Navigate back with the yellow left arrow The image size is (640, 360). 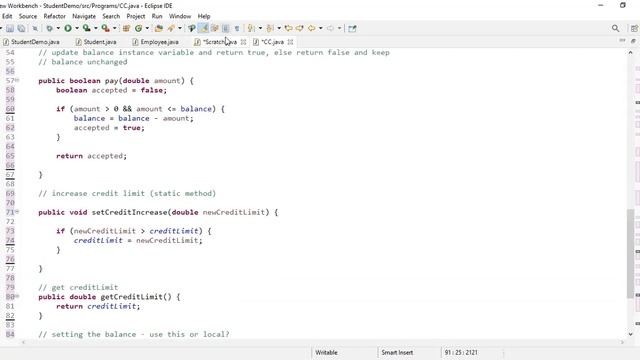[311, 28]
